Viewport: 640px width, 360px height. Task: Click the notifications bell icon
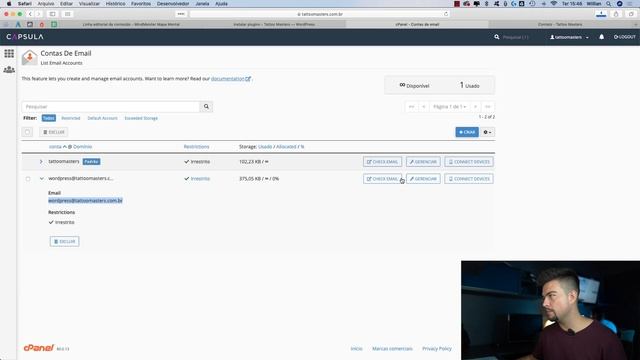(601, 37)
